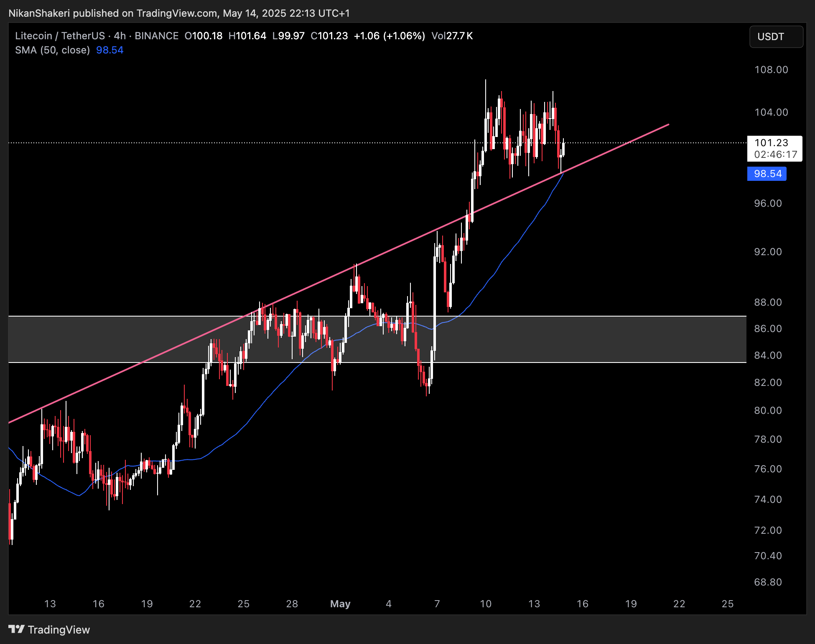
Task: Click the Vol 27.7K value in header
Action: coord(452,36)
